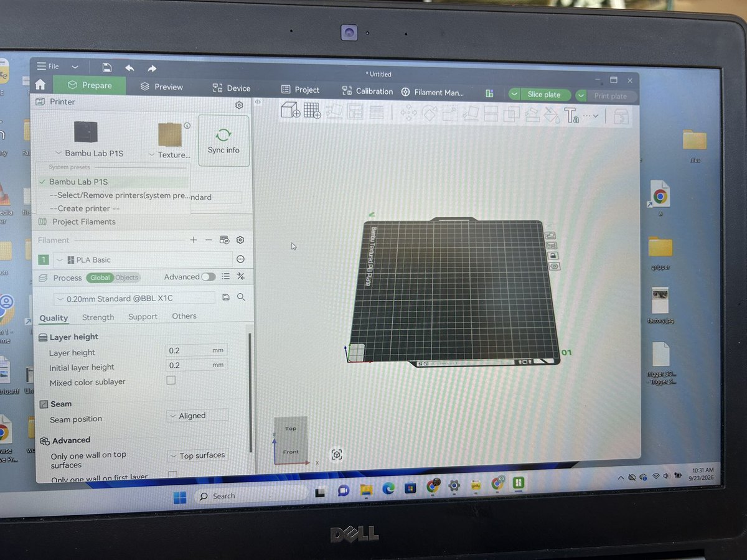747x560 pixels.
Task: Enable Mixed color sublayer checkbox
Action: 171,380
